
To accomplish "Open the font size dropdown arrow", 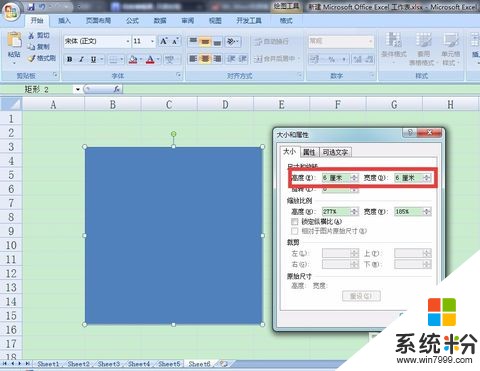I will click(x=153, y=41).
